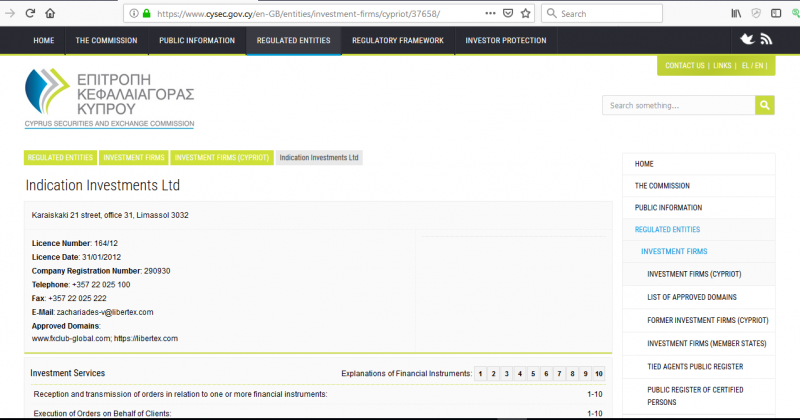800x420 pixels.
Task: Go to the browser home page icon
Action: (50, 13)
